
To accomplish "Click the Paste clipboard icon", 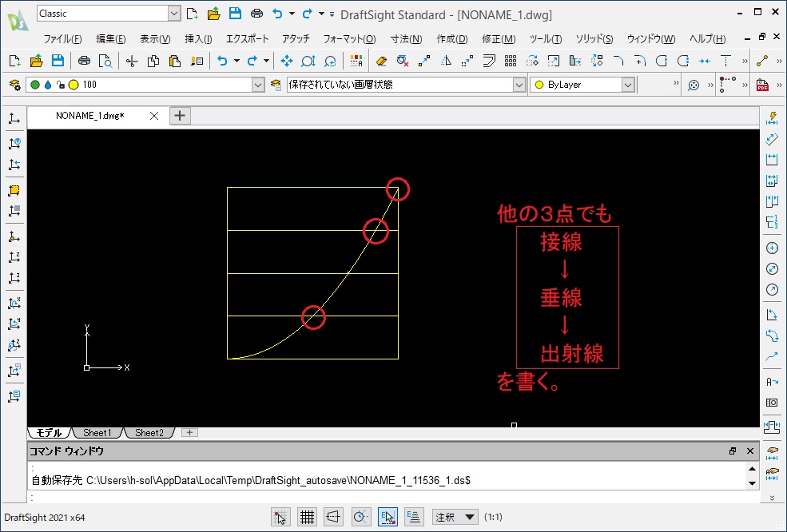I will 175,62.
